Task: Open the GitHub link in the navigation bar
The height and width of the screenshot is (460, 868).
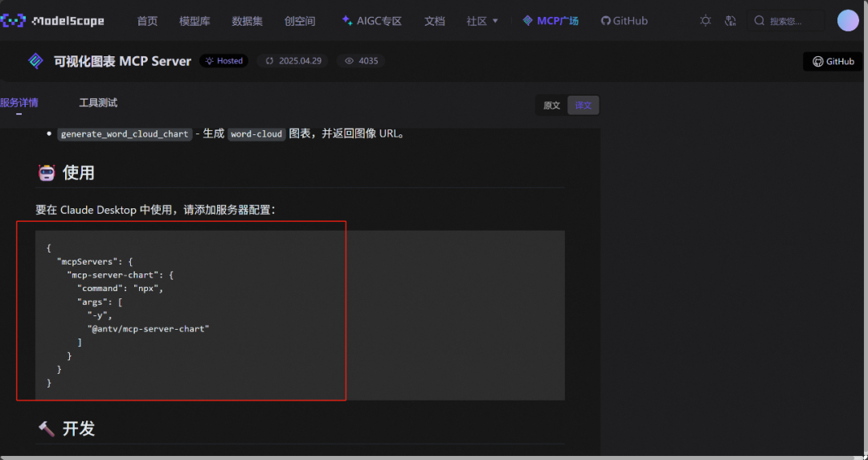Action: click(624, 21)
